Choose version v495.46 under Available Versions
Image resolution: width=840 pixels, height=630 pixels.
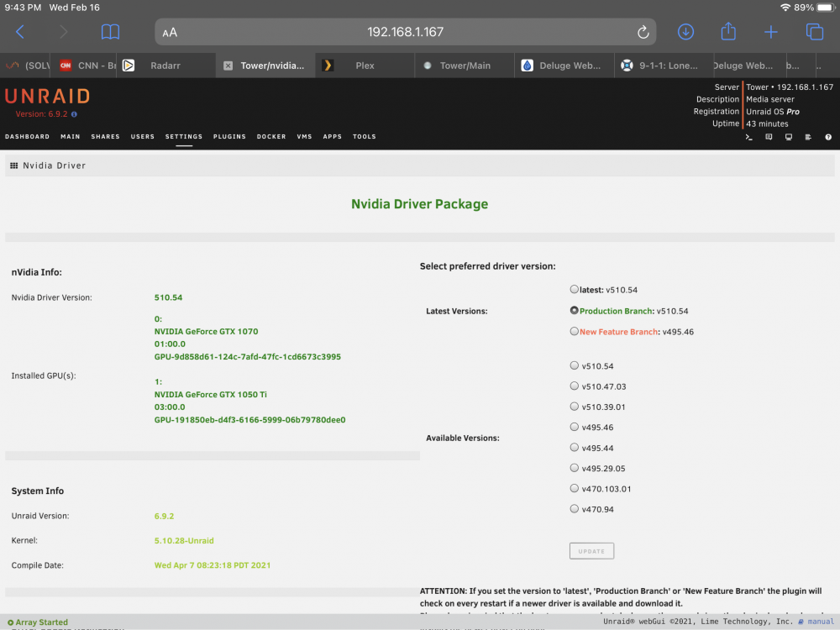(x=575, y=427)
